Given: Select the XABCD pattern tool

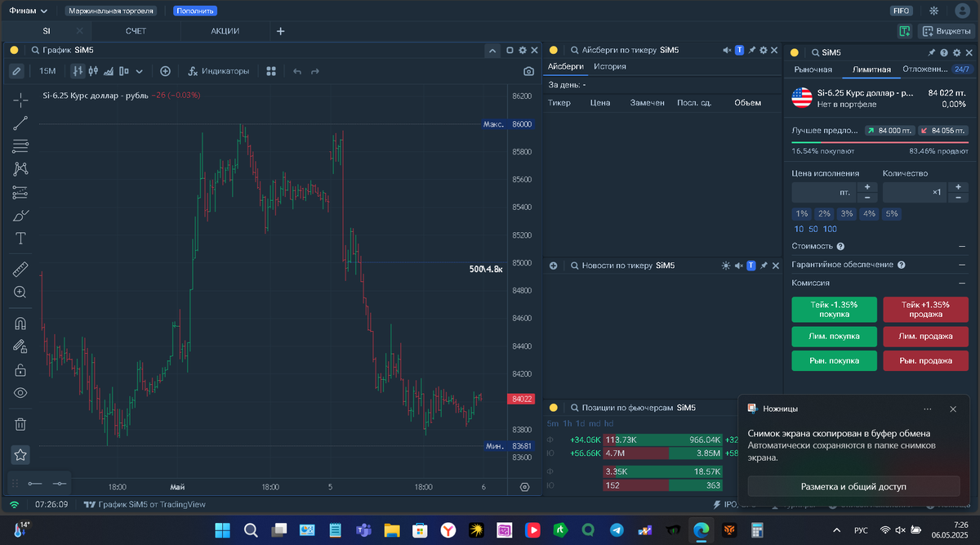Looking at the screenshot, I should point(20,169).
